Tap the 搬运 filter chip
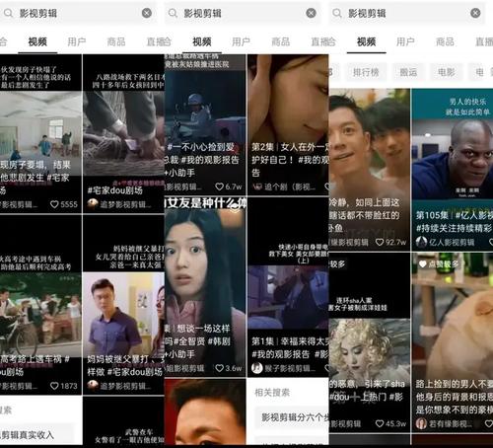Screen dimensions: 493x448 point(408,72)
